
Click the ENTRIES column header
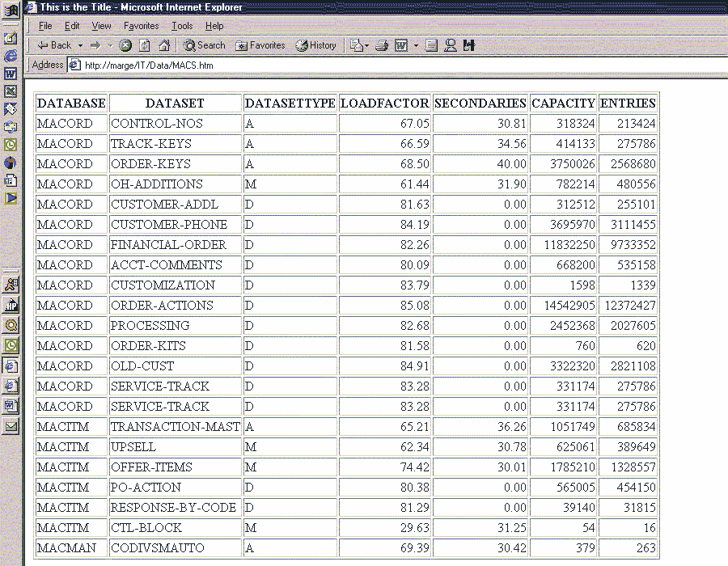[629, 103]
